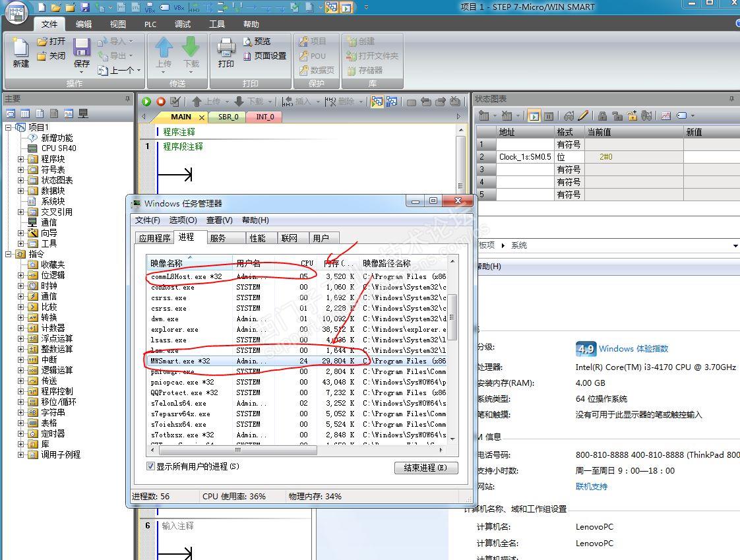Screen dimensions: 740x560
Task: Click the 结束进程 button
Action: point(425,468)
